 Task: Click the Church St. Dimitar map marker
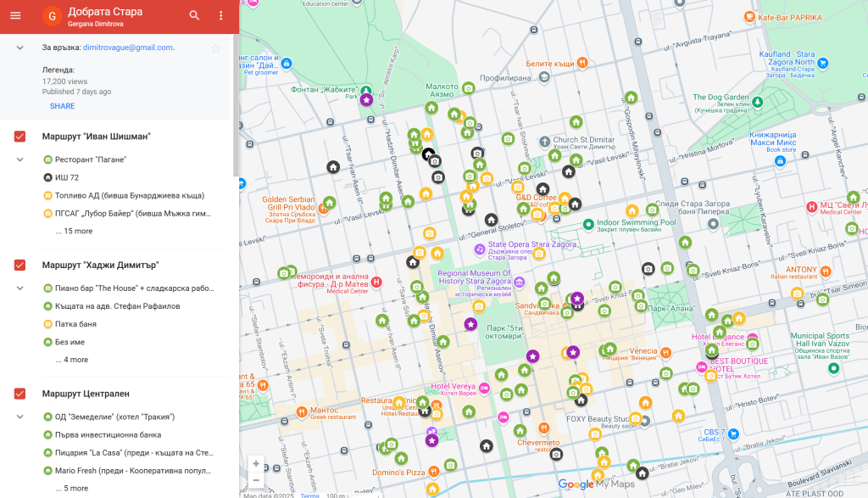(x=544, y=140)
